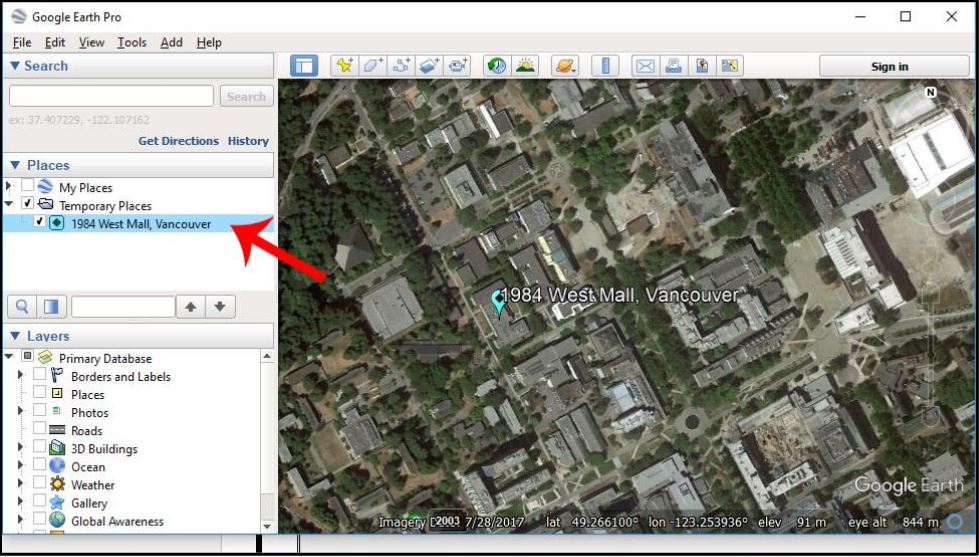This screenshot has width=979, height=557.
Task: Enable the Ocean layer checkbox
Action: [39, 465]
